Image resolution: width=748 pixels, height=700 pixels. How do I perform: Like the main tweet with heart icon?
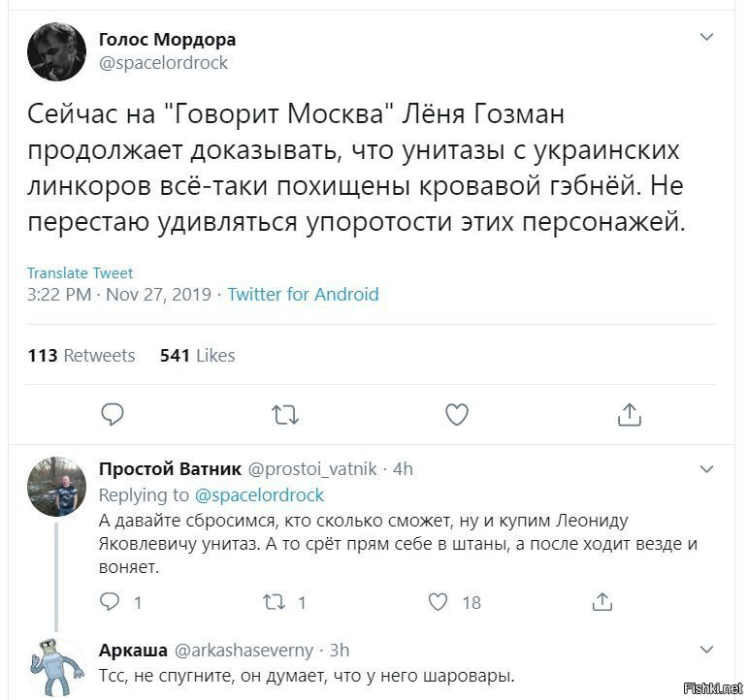coord(457,414)
